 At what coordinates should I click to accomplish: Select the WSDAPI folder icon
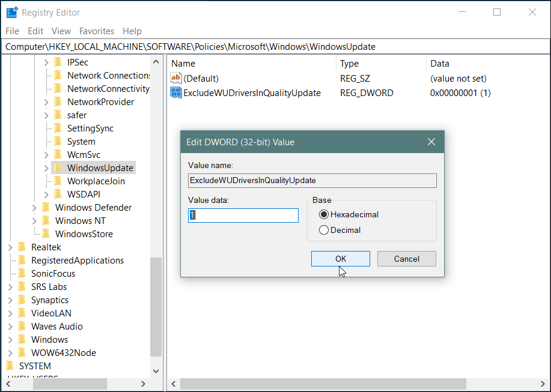[x=58, y=194]
